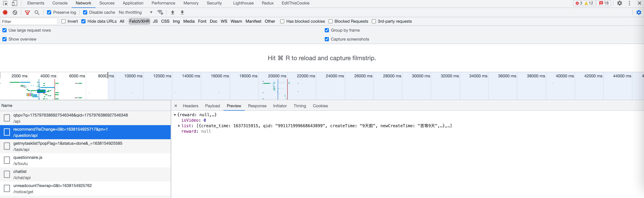Click the import HAR upload arrow
This screenshot has height=198, width=644.
pyautogui.click(x=172, y=12)
